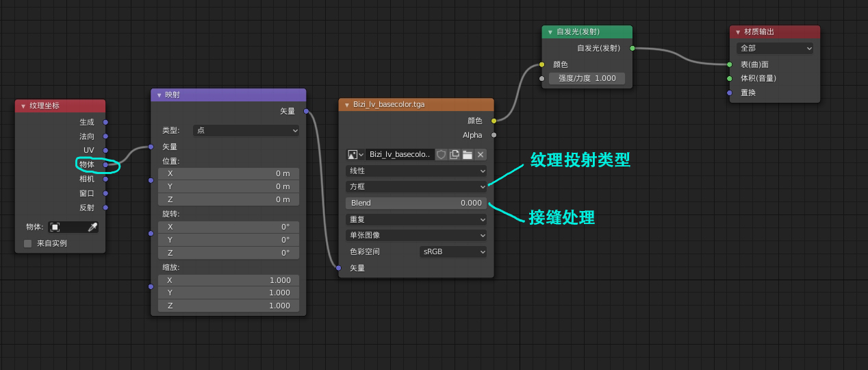
Task: Click the 缩放 Y 1.000 field
Action: tap(229, 293)
